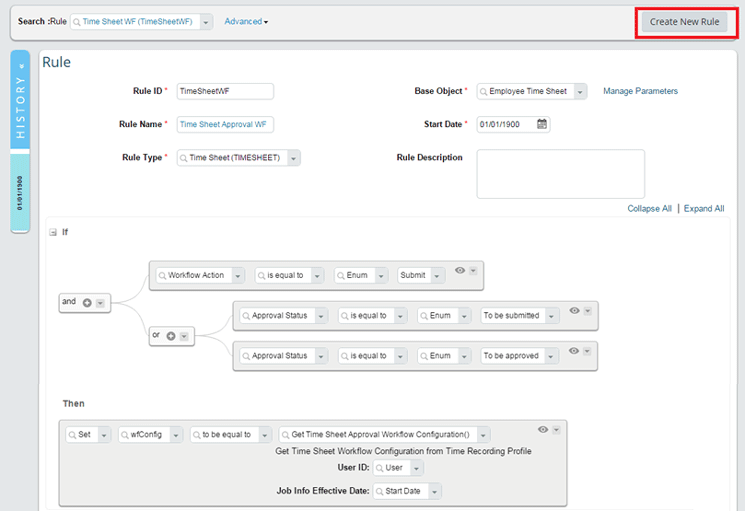Viewport: 745px width, 511px height.
Task: Toggle eye icon on Workflow Action condition
Action: pyautogui.click(x=460, y=270)
